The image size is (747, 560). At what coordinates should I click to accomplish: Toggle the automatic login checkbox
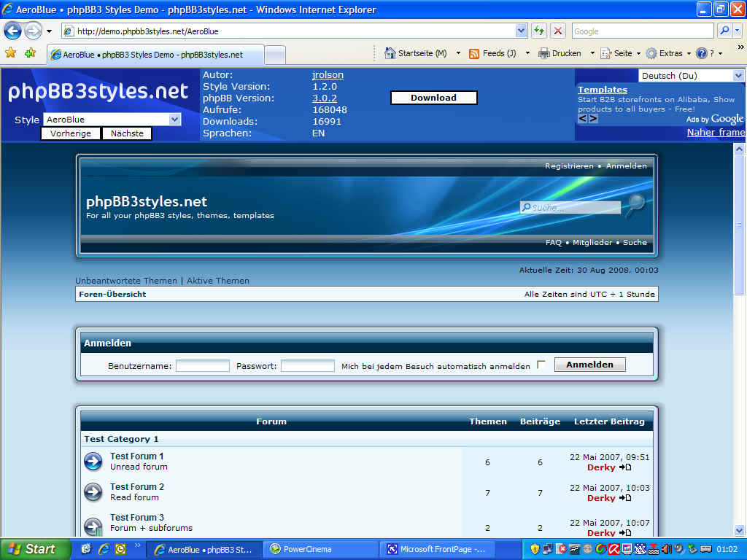[541, 365]
